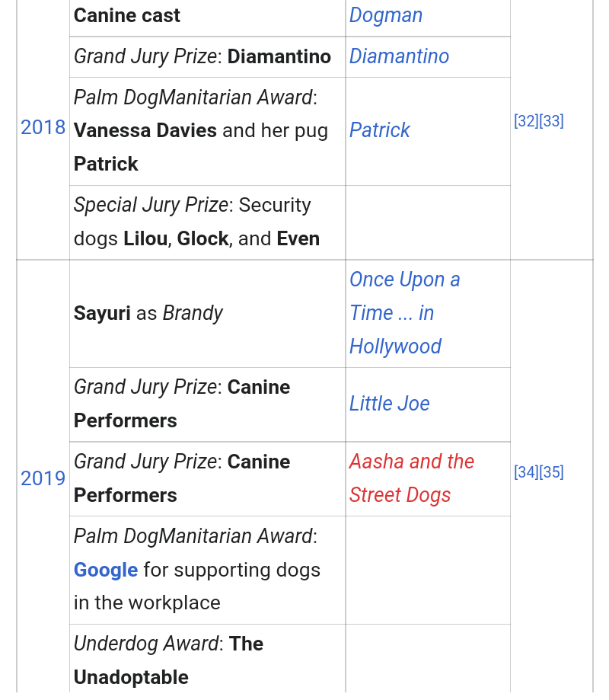Go to the 2019 year link
609x700 pixels.
(43, 478)
